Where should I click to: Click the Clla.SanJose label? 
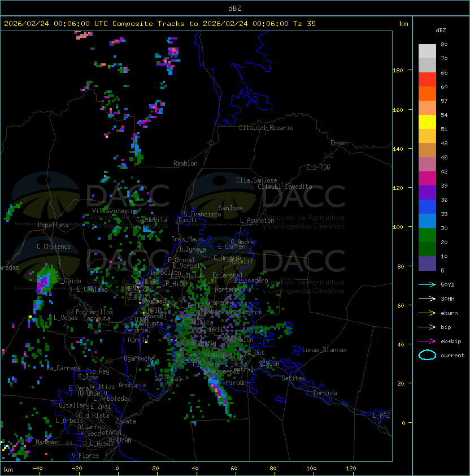pyautogui.click(x=256, y=180)
